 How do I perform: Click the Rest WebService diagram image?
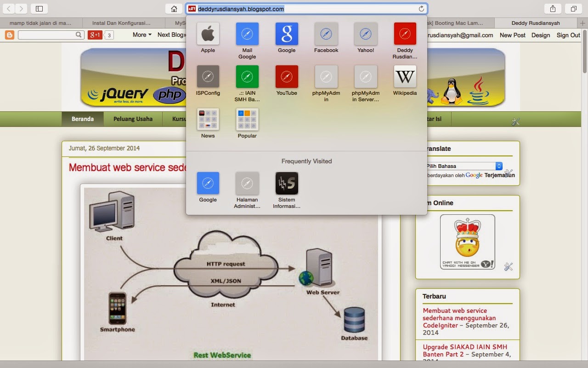coord(231,274)
